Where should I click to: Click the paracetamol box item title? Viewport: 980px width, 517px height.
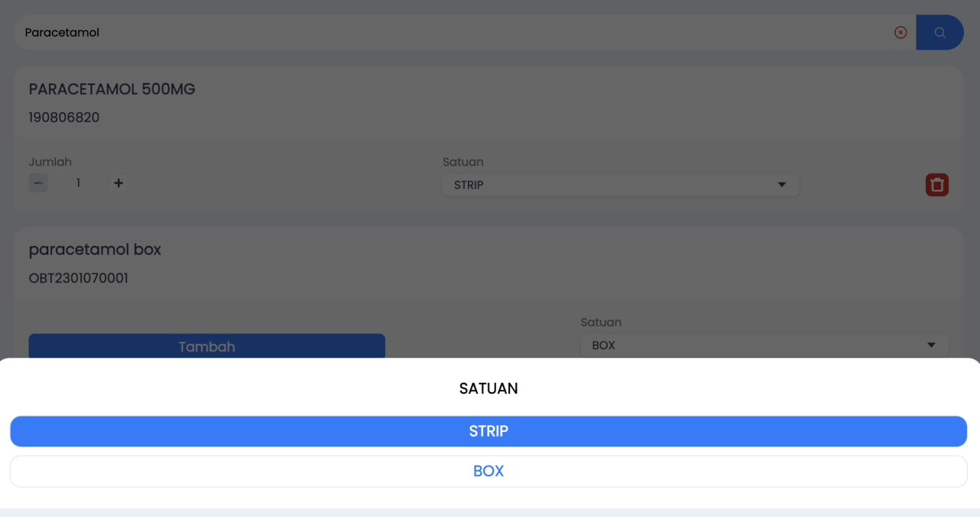point(95,250)
